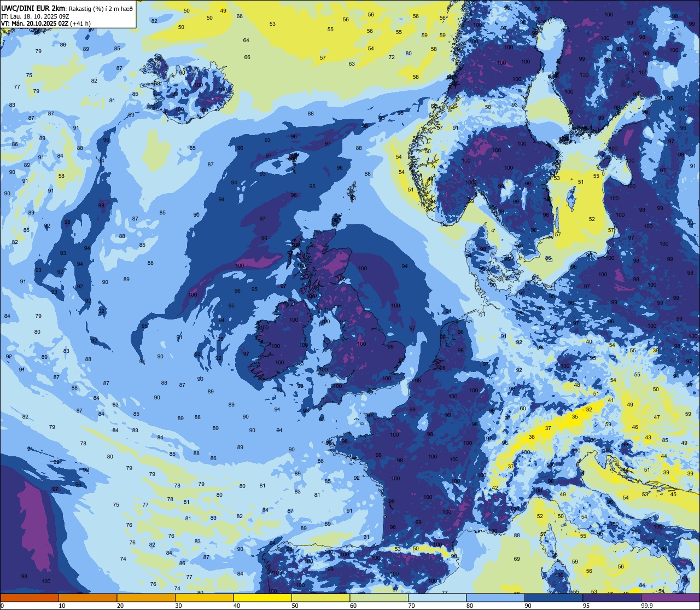Click the 95–99.9 indigo legend swatch

click(x=612, y=597)
